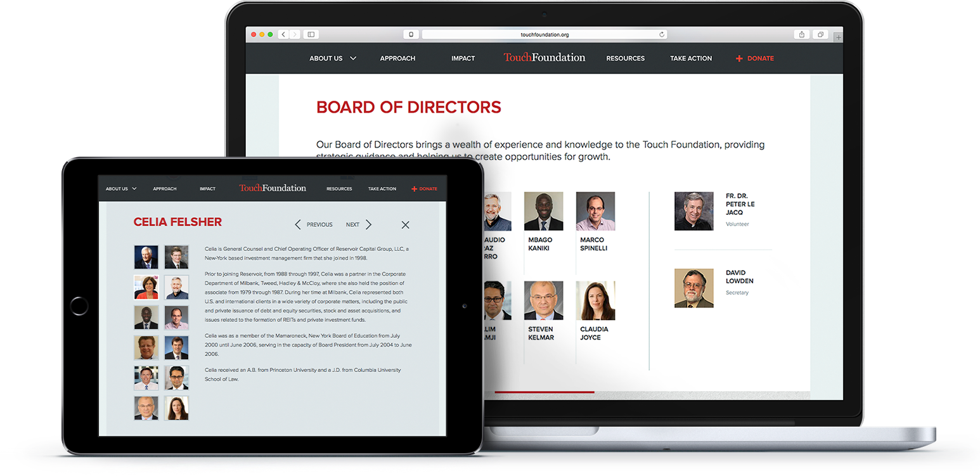The height and width of the screenshot is (476, 980).
Task: Go forward in laptop Safari browser
Action: coord(295,34)
